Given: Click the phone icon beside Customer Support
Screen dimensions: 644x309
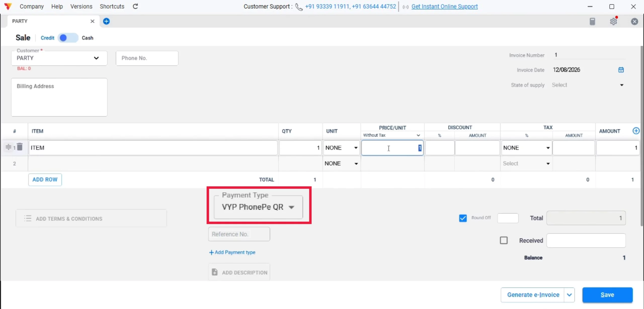Looking at the screenshot, I should pyautogui.click(x=299, y=7).
